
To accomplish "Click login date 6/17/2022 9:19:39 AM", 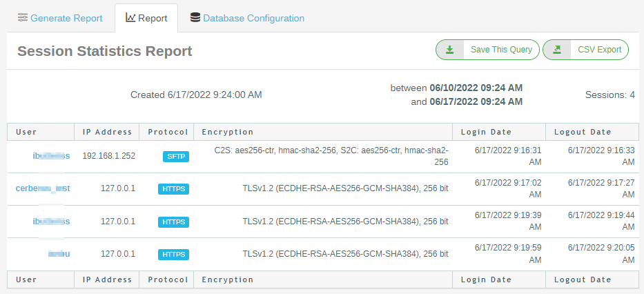I will 508,221.
